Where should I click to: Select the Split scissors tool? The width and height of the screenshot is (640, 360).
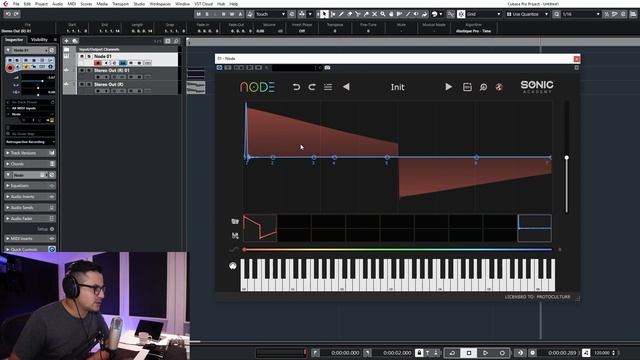[x=358, y=14]
